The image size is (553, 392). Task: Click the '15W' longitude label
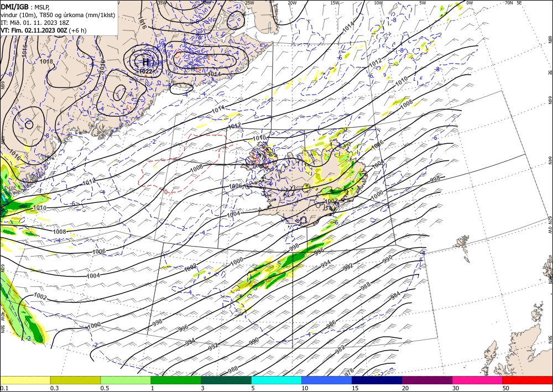[x=335, y=3]
